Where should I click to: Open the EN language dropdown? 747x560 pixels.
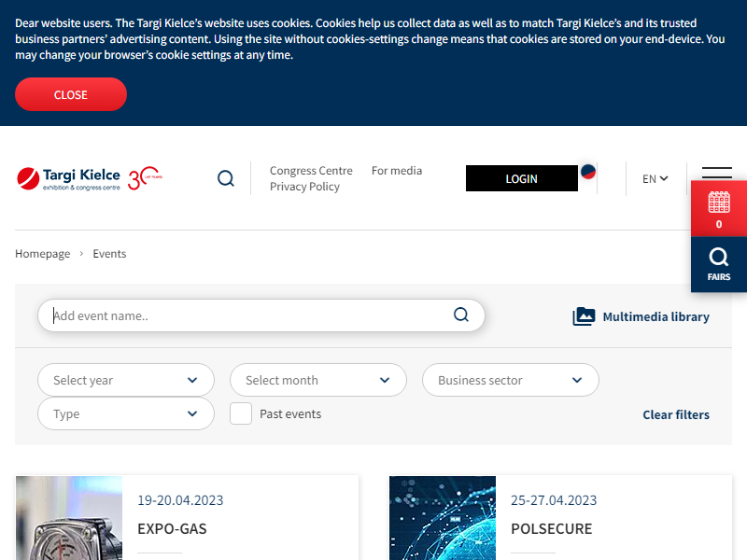[655, 178]
